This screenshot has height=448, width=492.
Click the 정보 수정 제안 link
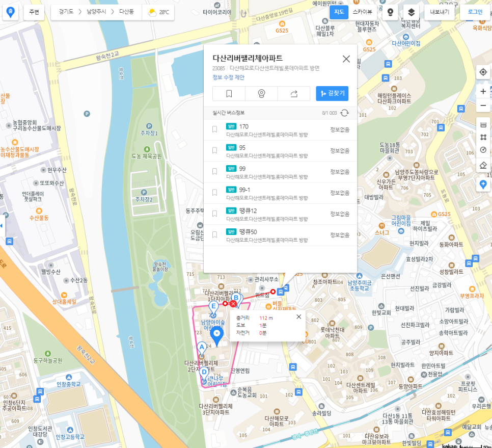point(228,77)
